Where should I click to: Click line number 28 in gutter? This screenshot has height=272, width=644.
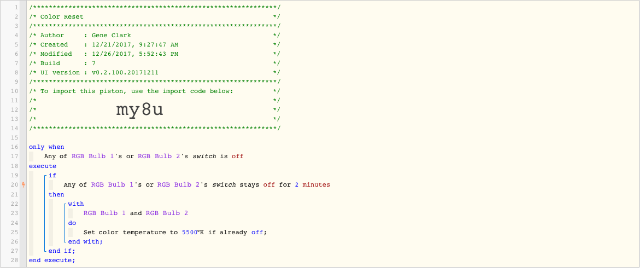(15, 260)
